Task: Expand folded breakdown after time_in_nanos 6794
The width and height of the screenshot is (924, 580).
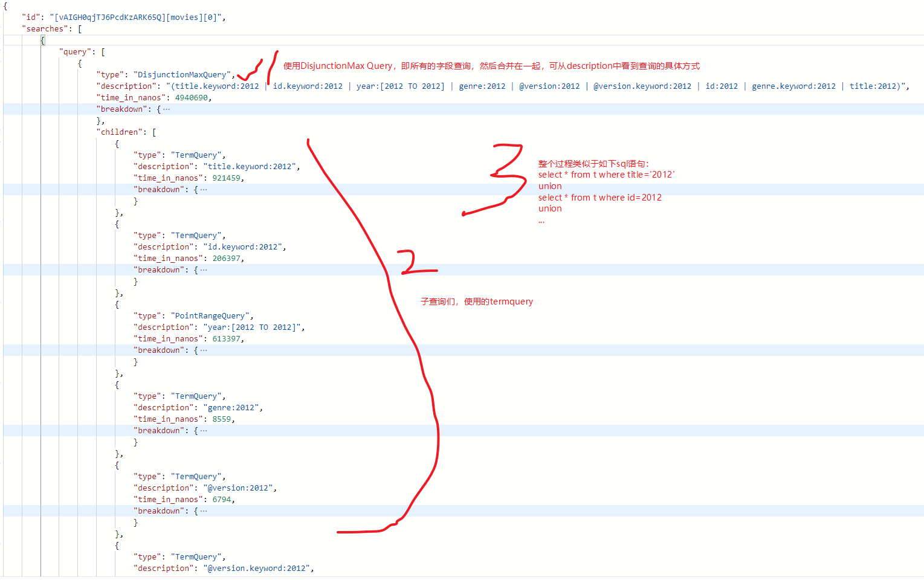Action: (204, 511)
